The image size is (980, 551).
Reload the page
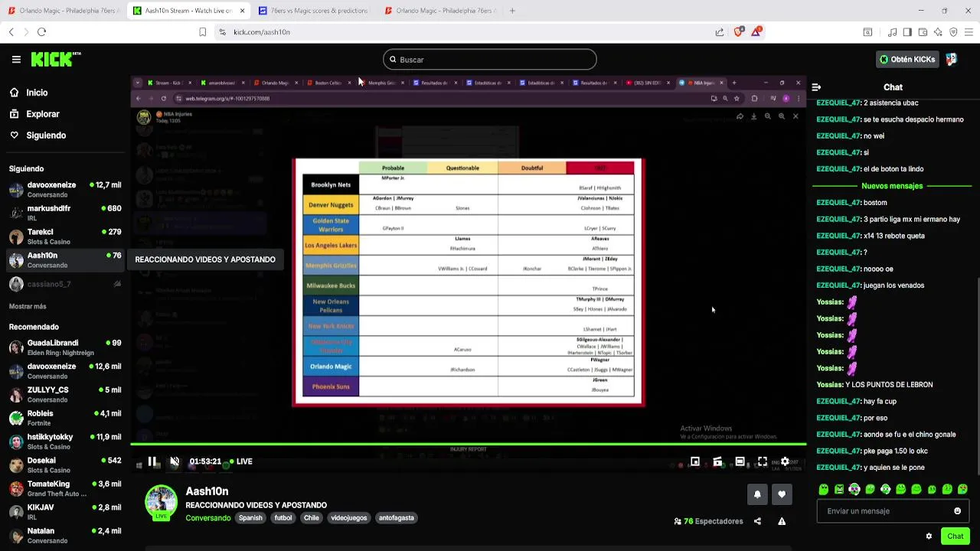tap(41, 32)
